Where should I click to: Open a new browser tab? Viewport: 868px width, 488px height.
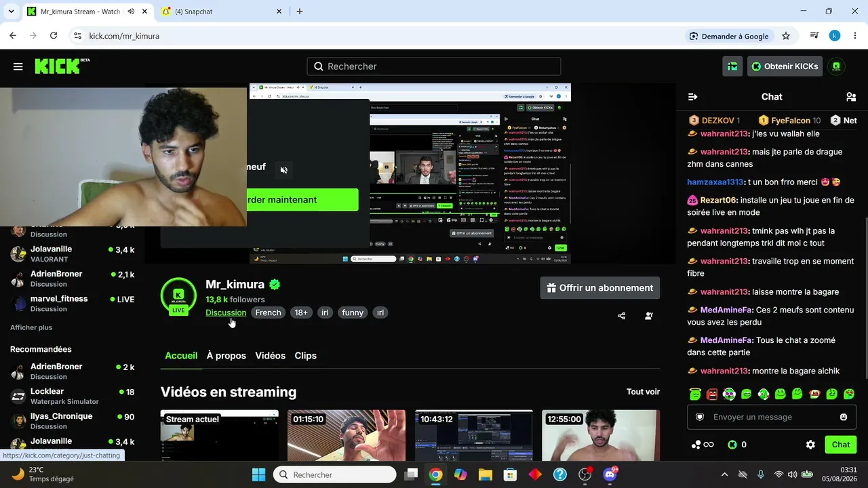(x=300, y=12)
